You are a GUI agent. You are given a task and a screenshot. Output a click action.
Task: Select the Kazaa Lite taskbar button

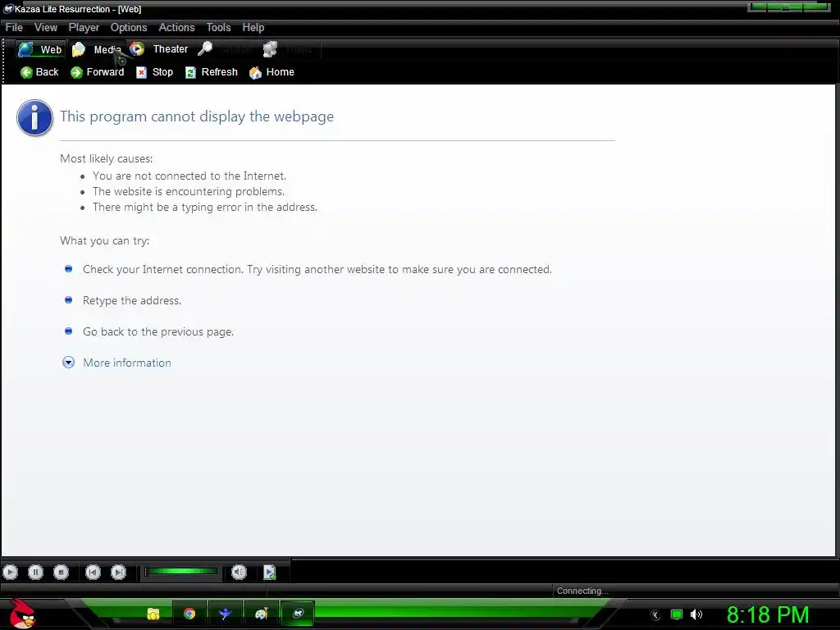(297, 614)
